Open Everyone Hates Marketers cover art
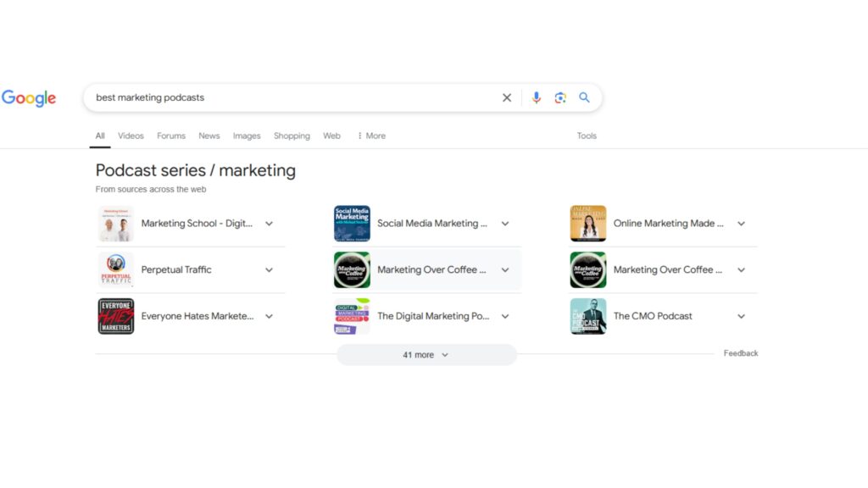 click(115, 317)
